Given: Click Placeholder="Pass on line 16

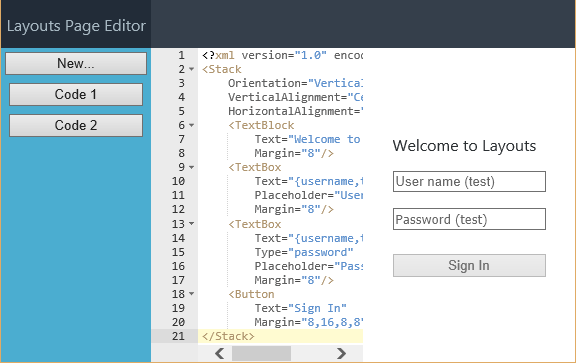Looking at the screenshot, I should coord(309,266).
